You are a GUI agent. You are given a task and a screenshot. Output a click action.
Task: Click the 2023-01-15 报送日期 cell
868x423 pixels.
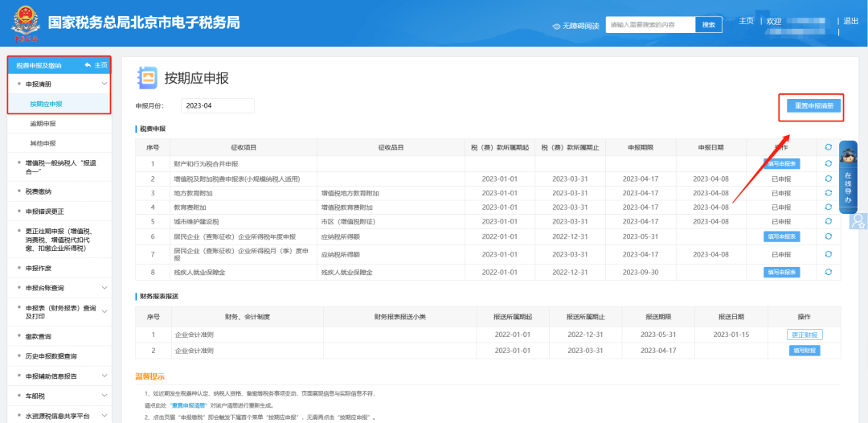click(731, 335)
